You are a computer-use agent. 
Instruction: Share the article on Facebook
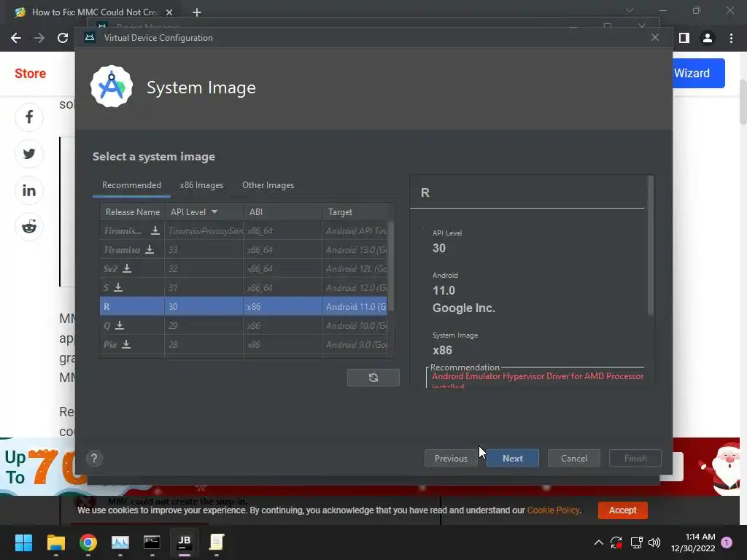click(x=29, y=117)
